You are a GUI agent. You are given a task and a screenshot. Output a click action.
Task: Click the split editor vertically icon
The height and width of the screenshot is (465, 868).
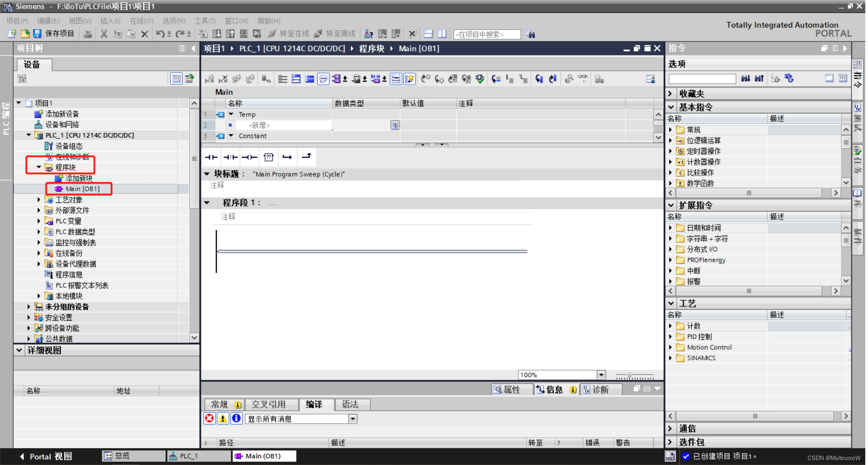click(442, 34)
